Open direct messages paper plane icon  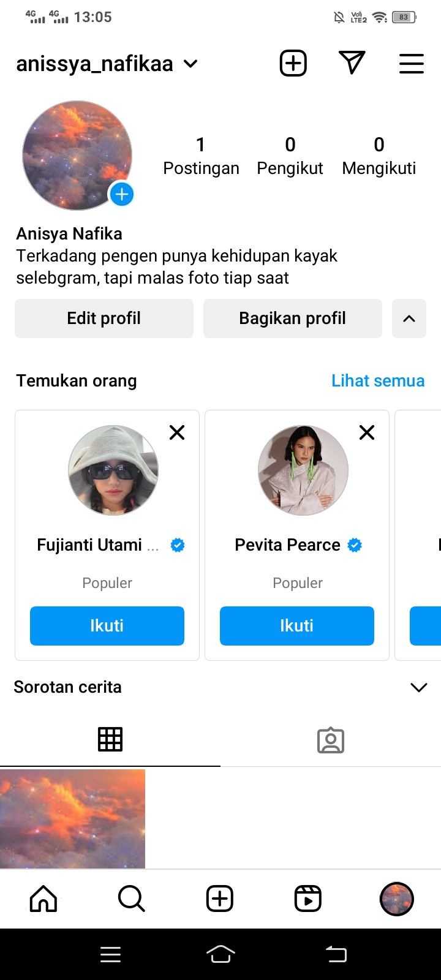tap(352, 62)
